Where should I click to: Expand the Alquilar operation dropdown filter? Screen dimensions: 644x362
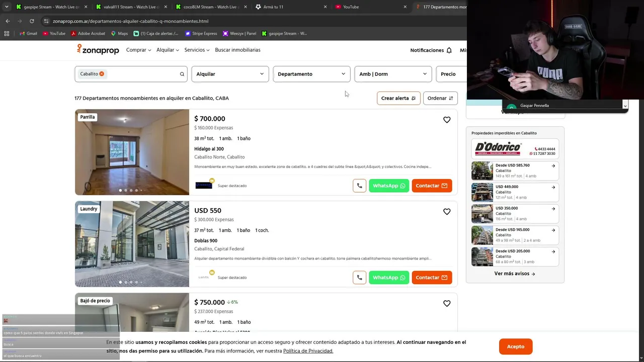point(230,74)
